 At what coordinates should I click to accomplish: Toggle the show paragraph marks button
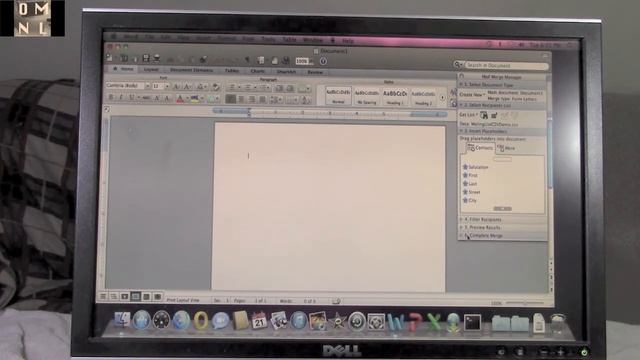click(x=247, y=60)
